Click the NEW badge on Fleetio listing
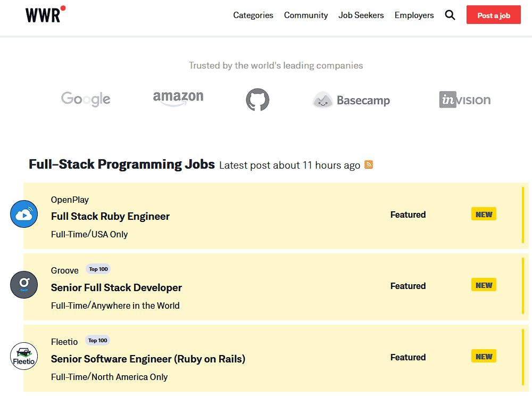This screenshot has width=532, height=396. coord(484,356)
